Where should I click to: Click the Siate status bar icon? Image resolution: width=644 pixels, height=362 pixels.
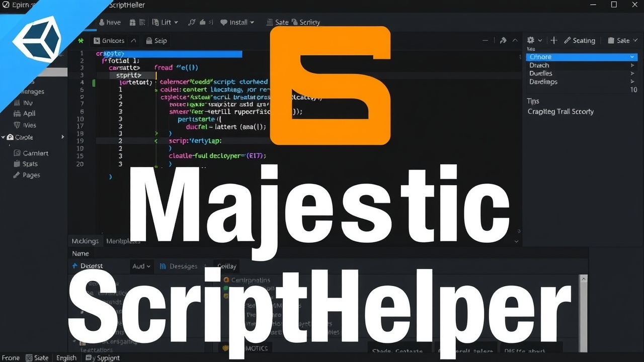tap(29, 358)
